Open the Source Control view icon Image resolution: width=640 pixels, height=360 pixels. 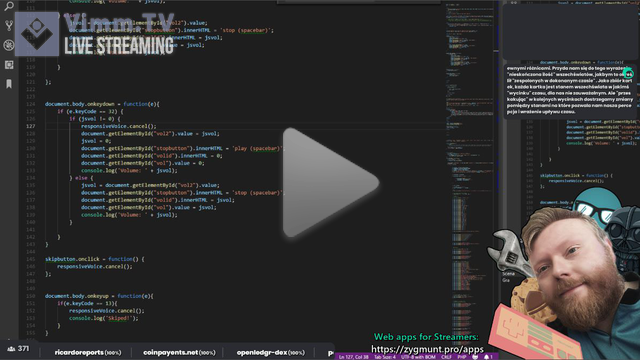pos(9,26)
